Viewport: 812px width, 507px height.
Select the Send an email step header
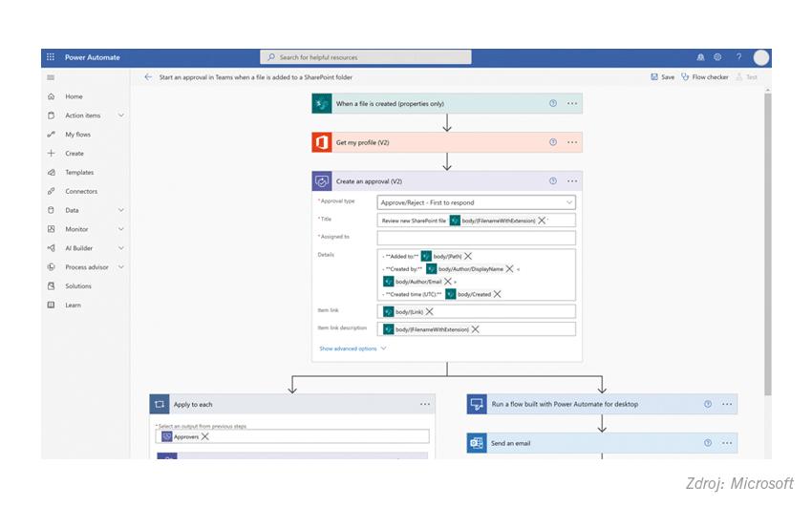coord(602,443)
